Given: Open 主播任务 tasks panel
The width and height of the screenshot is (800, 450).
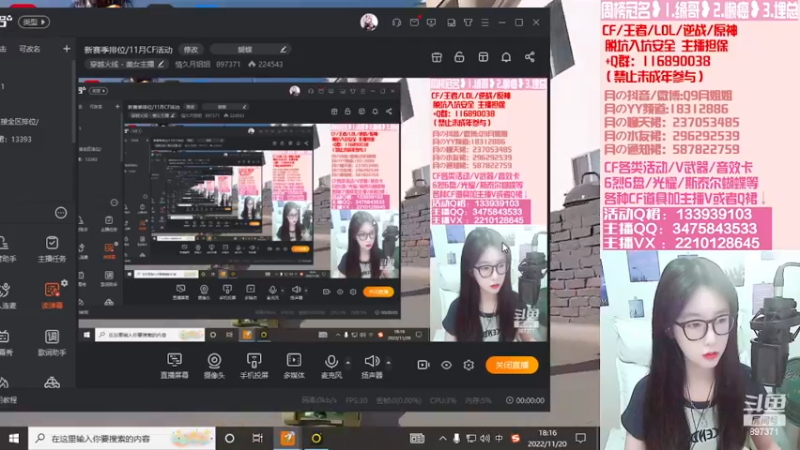Looking at the screenshot, I should pos(52,249).
